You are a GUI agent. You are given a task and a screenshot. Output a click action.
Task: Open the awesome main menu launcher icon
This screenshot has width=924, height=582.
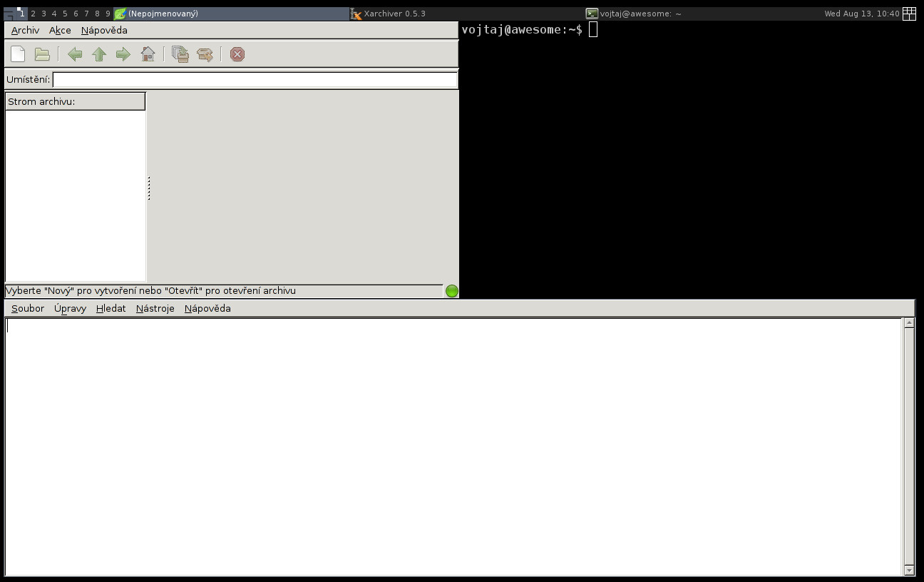9,14
